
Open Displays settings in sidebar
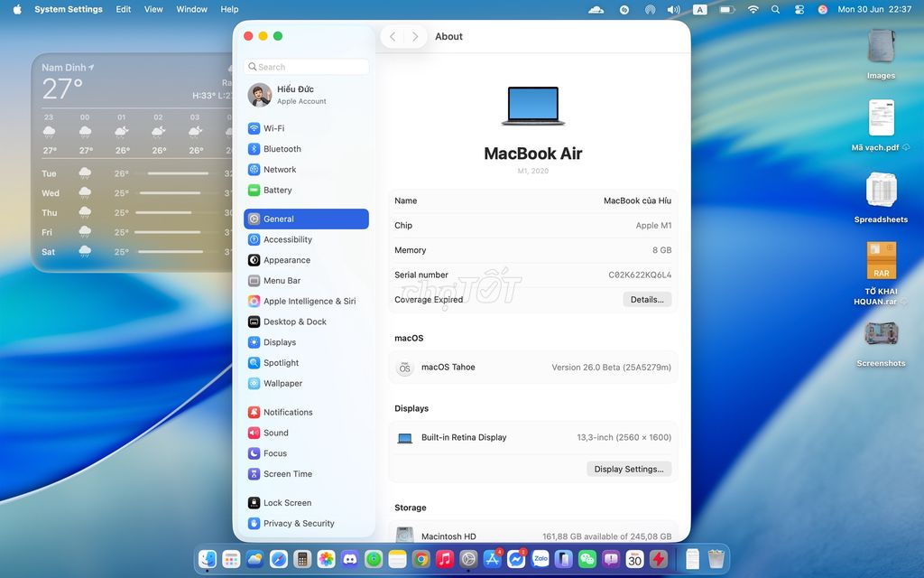[x=306, y=342]
